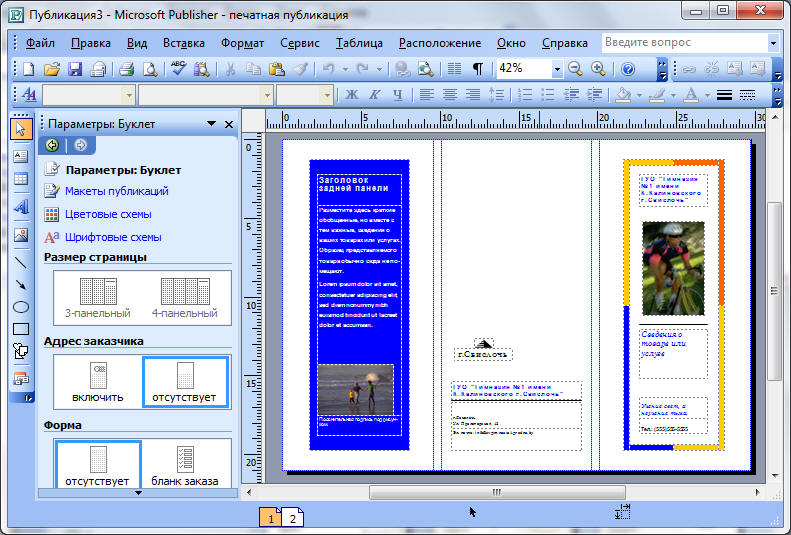Select the Arrow drawing tool
Screen dimensions: 791x535
21,284
